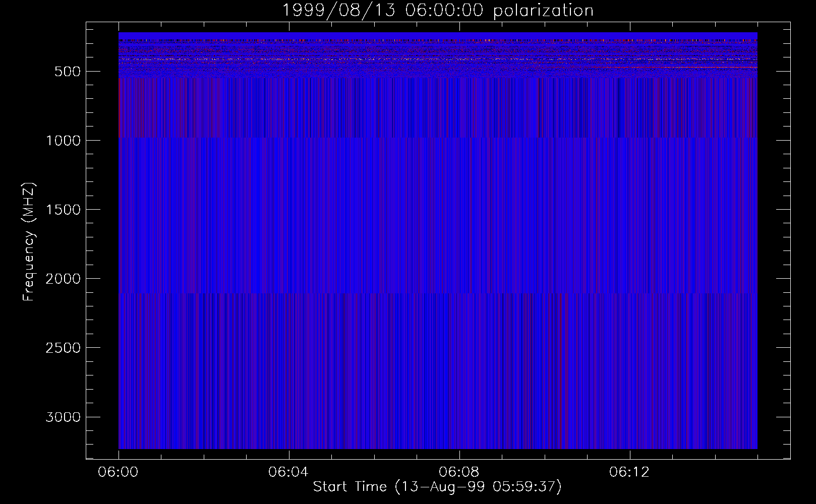Viewport: 816px width, 504px height.
Task: Select the 3000 frequency tick label
Action: coord(63,417)
